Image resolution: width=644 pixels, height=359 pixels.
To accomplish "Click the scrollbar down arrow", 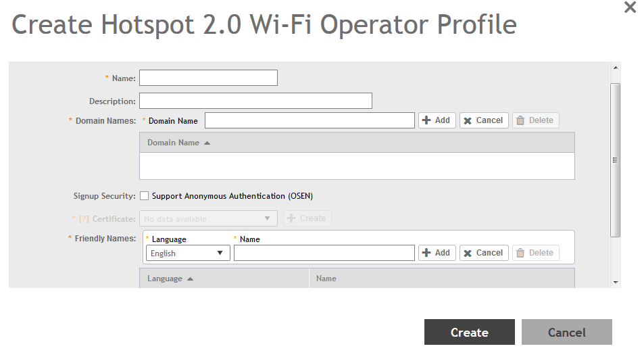I will point(615,281).
